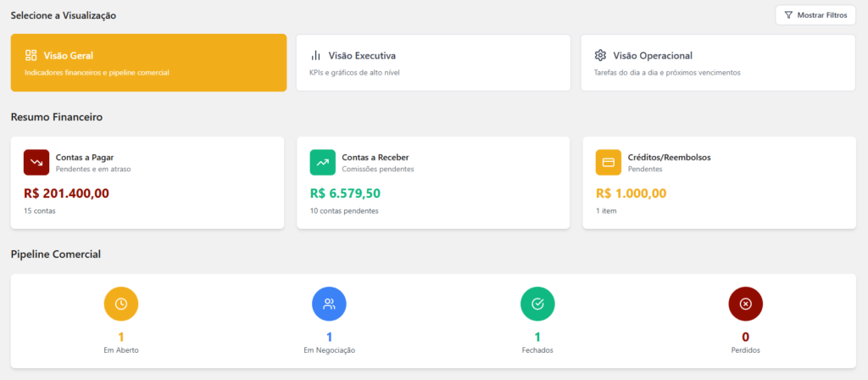
Task: Switch to the Visão Operacional tab
Action: pyautogui.click(x=718, y=63)
